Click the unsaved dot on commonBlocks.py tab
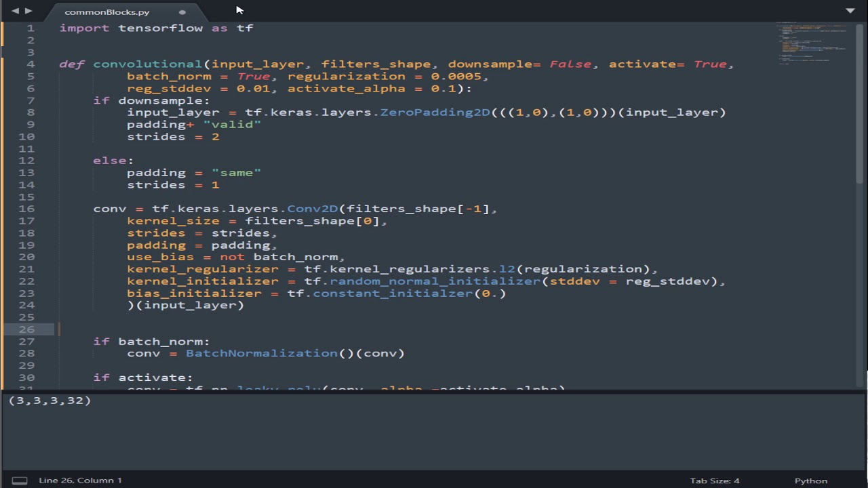Viewport: 868px width, 488px height. tap(182, 12)
